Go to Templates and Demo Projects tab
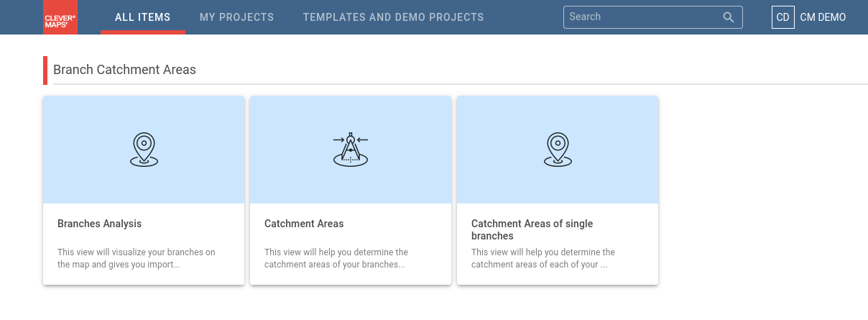The image size is (868, 320). pyautogui.click(x=393, y=17)
